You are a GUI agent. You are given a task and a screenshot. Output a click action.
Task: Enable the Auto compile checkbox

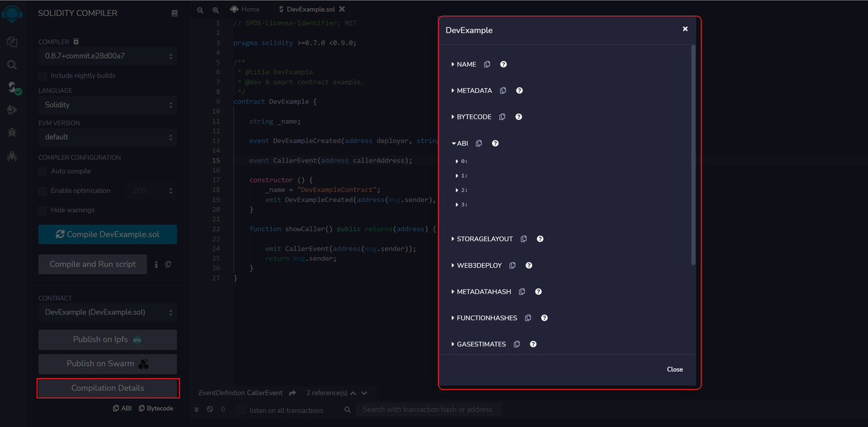click(43, 171)
